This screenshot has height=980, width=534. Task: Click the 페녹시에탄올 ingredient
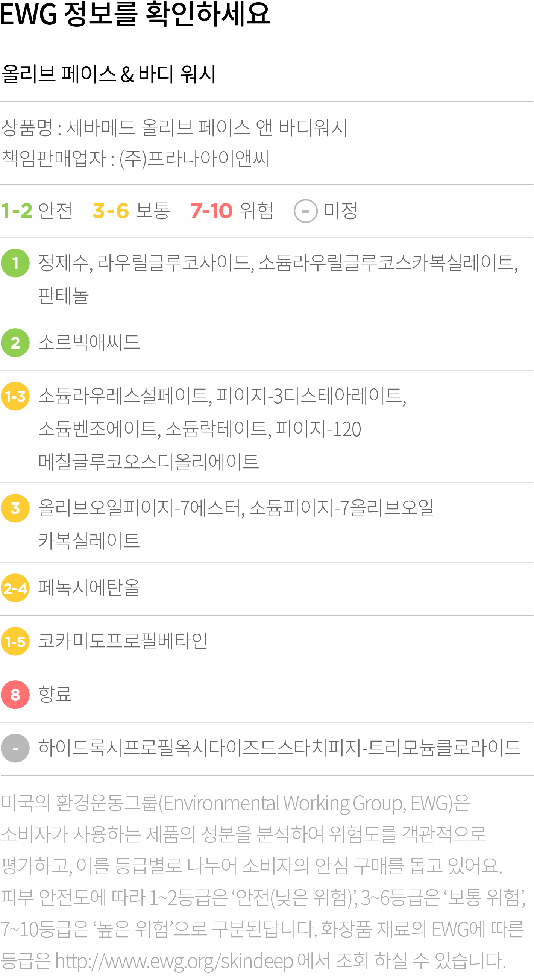(x=89, y=588)
